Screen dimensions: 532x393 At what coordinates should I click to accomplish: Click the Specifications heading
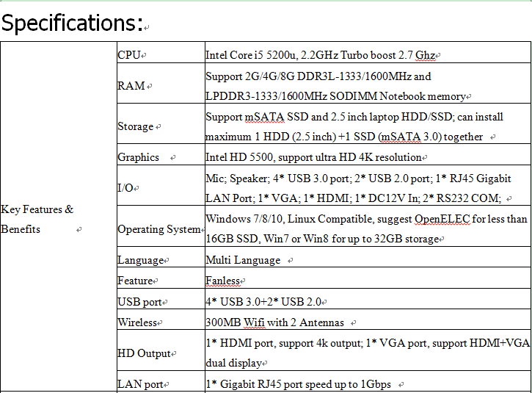click(x=72, y=23)
